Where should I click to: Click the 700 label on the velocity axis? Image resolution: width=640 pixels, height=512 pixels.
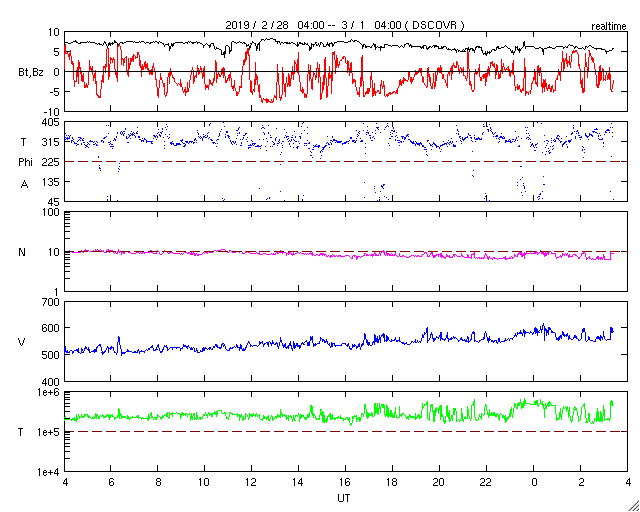tap(52, 303)
